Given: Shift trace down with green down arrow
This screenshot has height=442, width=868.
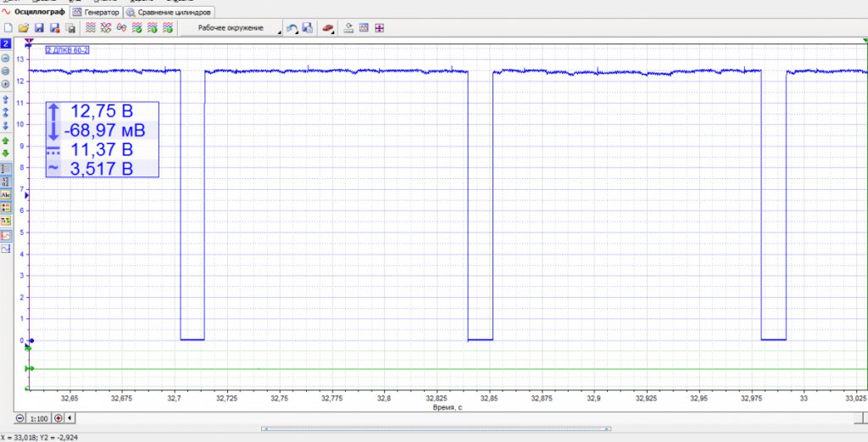Looking at the screenshot, I should (6, 154).
